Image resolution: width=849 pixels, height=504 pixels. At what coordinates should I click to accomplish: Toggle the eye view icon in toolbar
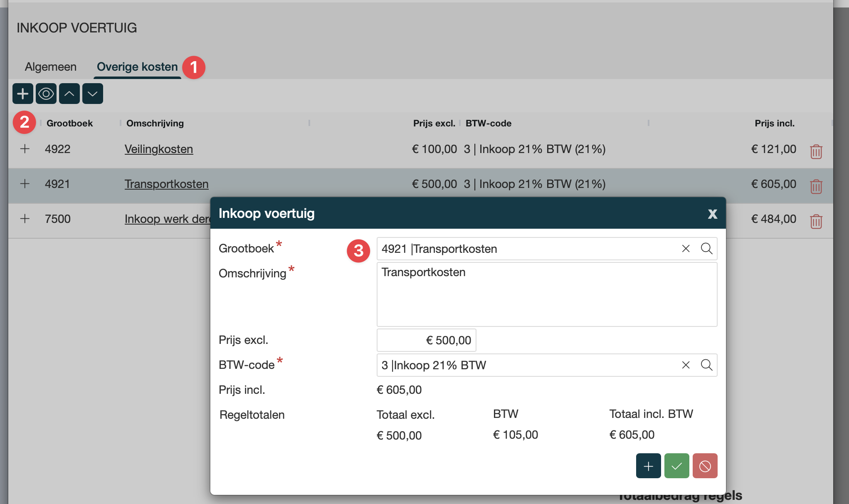click(46, 94)
